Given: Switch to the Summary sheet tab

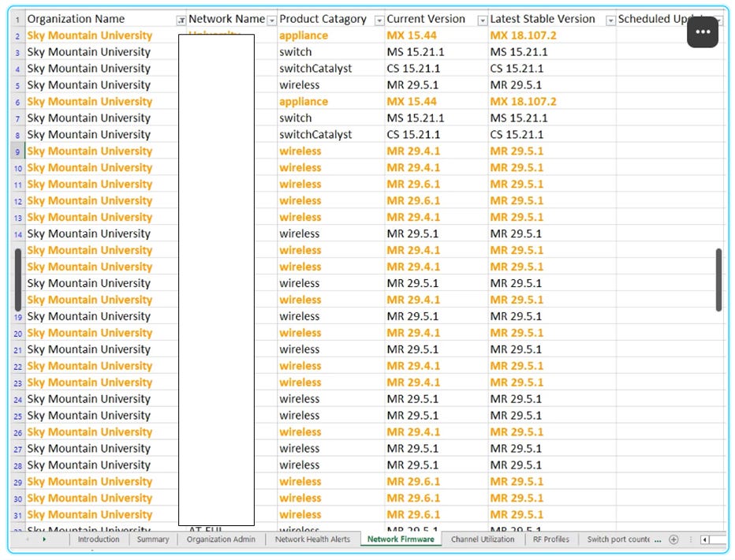Looking at the screenshot, I should click(x=153, y=539).
